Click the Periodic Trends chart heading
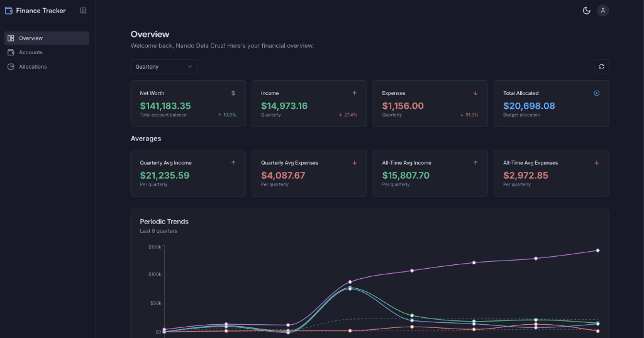Screen dimensions: 644x338 click(x=164, y=222)
